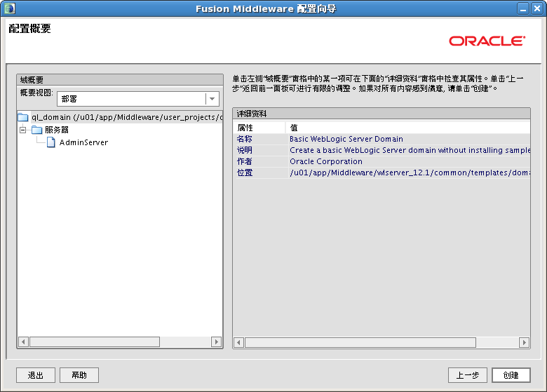Click the Fusion Middleware window icon in title bar

click(x=9, y=8)
